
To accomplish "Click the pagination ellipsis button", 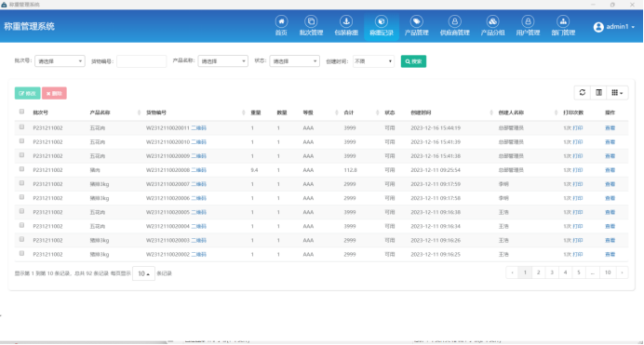I will (593, 272).
